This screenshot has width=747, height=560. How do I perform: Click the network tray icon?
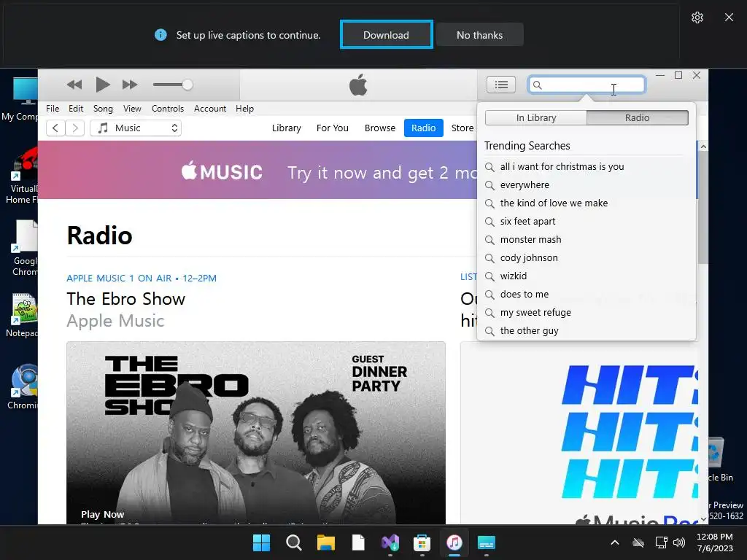(661, 542)
